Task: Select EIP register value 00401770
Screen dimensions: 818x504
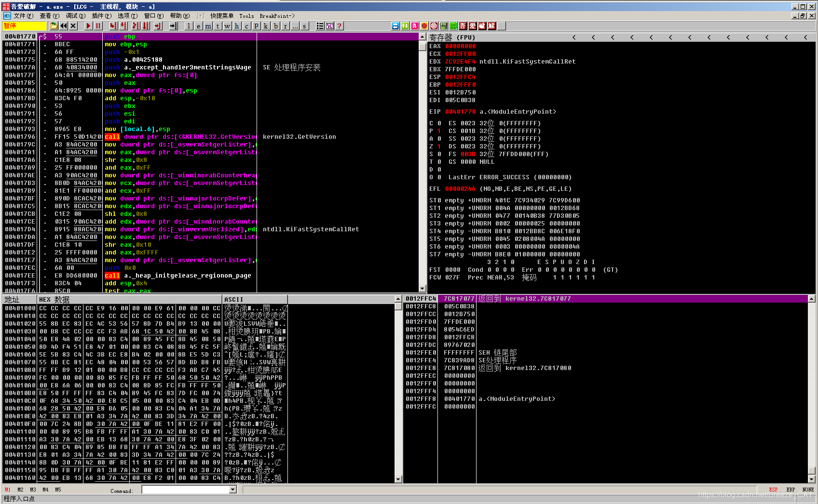Action: 460,112
